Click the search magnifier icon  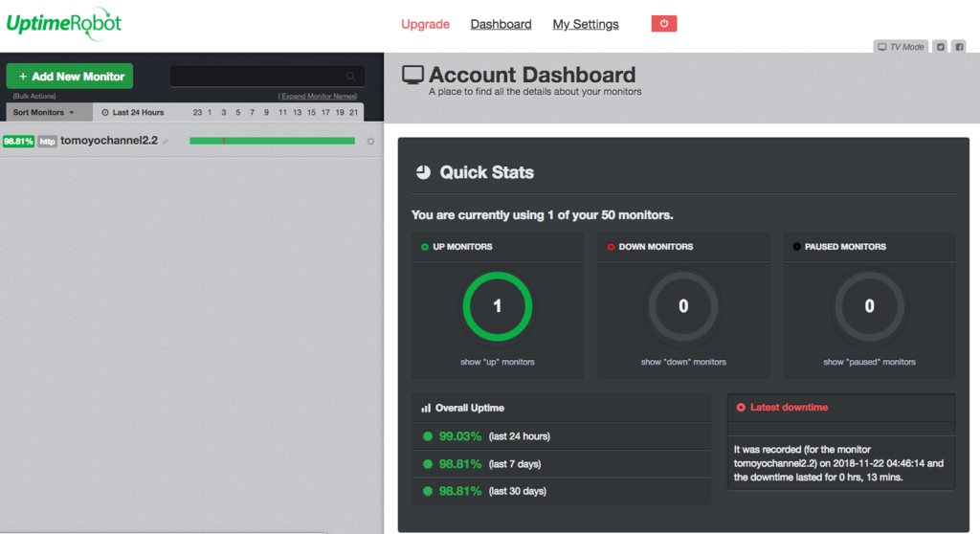[x=350, y=77]
